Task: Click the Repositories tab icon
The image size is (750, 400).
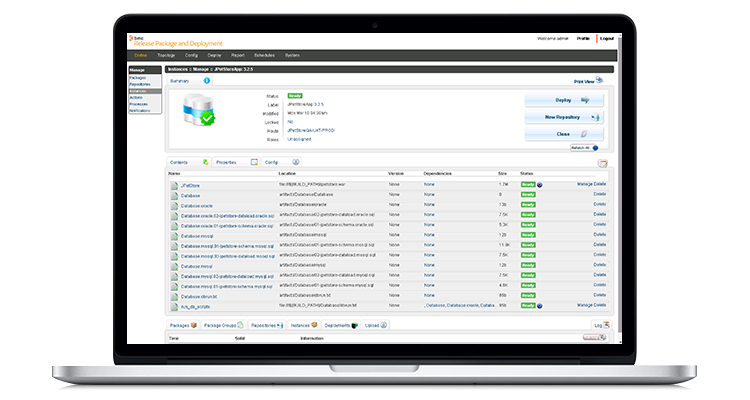Action: (280, 325)
